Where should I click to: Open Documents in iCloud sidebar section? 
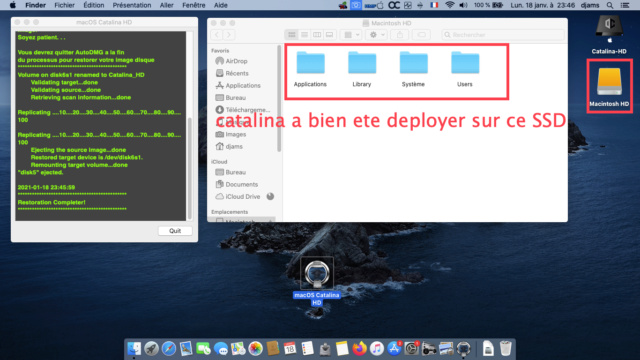(243, 184)
